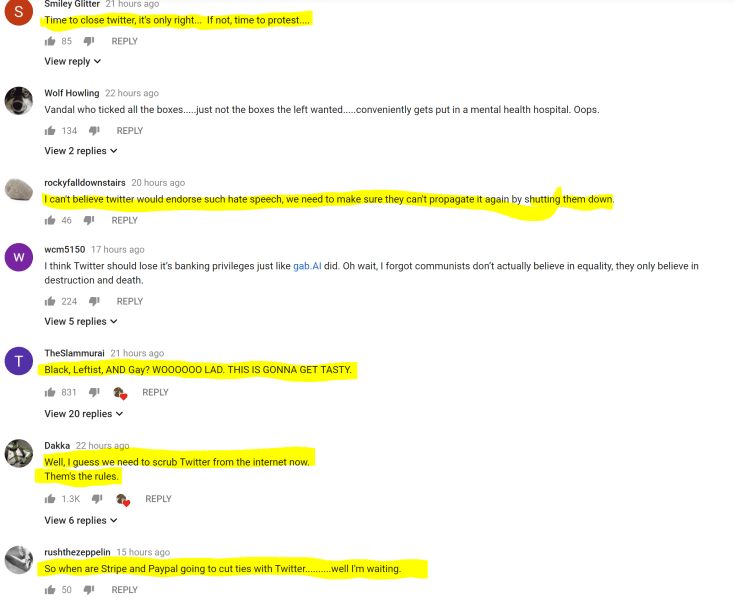Like TheSlammurai's comment with 831 likes
This screenshot has width=735, height=608.
pyautogui.click(x=50, y=392)
